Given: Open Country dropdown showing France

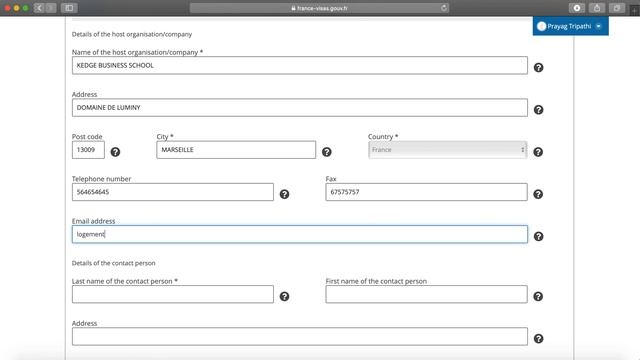Looking at the screenshot, I should pyautogui.click(x=447, y=150).
